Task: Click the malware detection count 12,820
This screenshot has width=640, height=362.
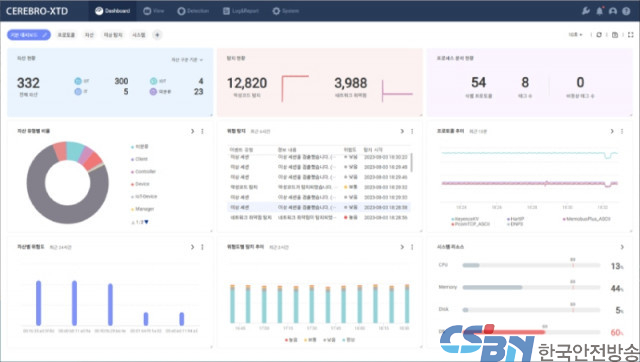Action: [x=247, y=83]
